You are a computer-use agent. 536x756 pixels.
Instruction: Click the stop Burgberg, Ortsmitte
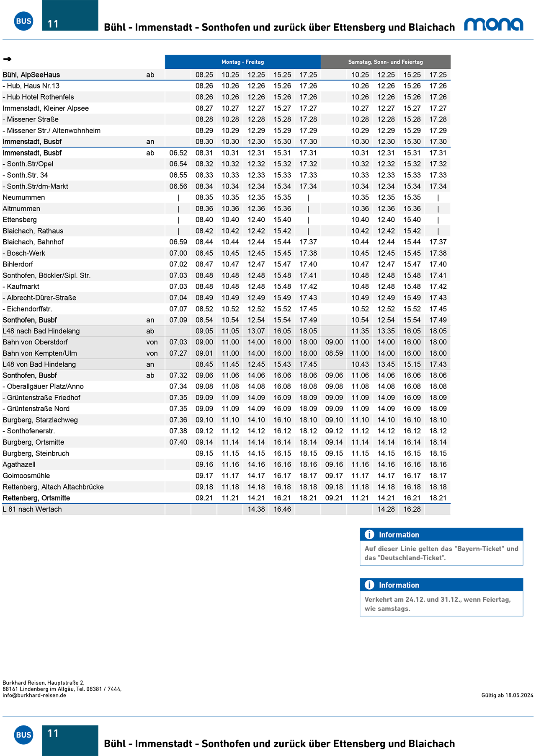33,442
